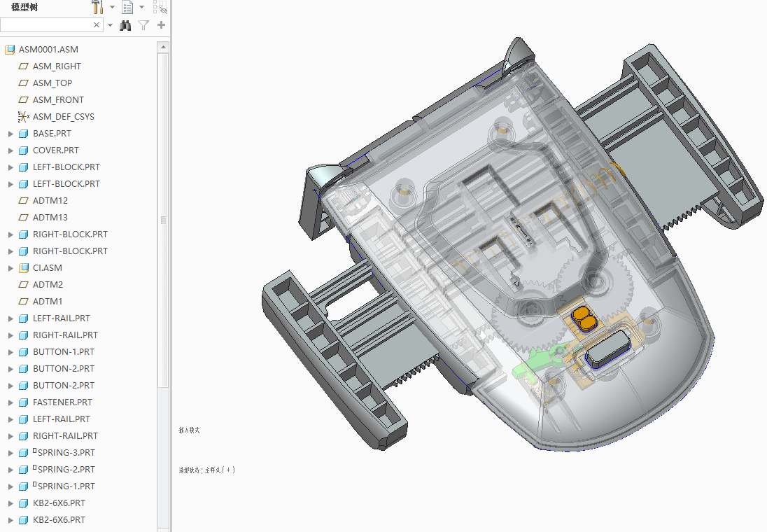This screenshot has height=532, width=767.
Task: Expand the FASTENER.PRT node
Action: (x=10, y=402)
